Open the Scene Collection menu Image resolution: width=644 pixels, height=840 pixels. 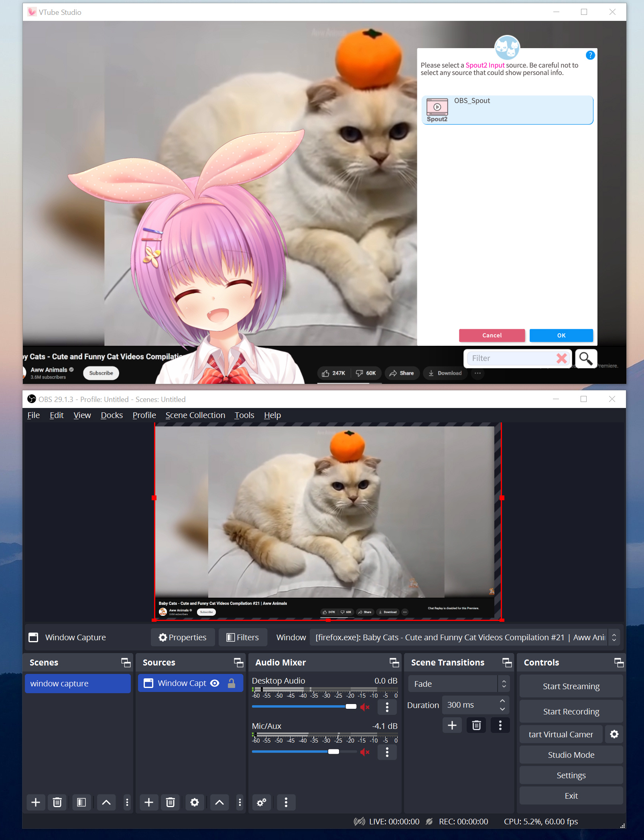(x=195, y=415)
